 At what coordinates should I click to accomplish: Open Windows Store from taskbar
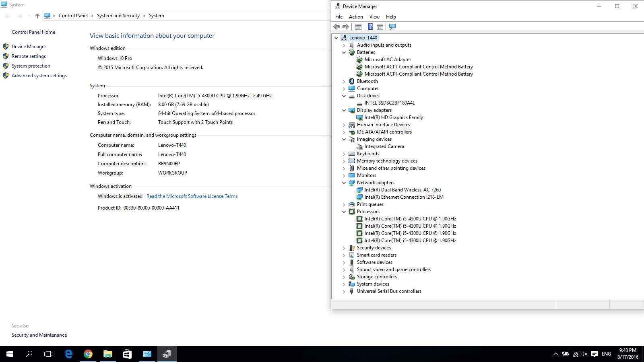(x=127, y=354)
